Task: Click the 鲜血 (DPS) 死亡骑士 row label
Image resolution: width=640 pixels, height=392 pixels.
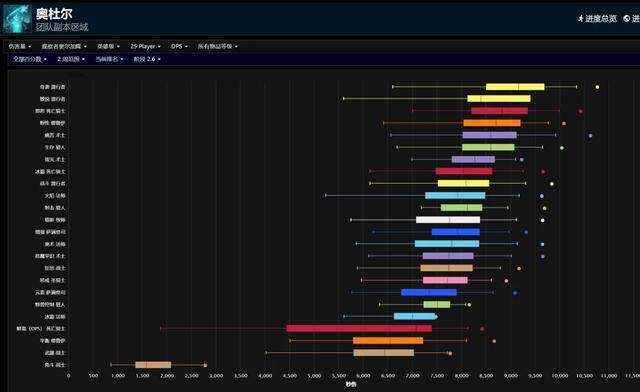Action: pyautogui.click(x=41, y=328)
